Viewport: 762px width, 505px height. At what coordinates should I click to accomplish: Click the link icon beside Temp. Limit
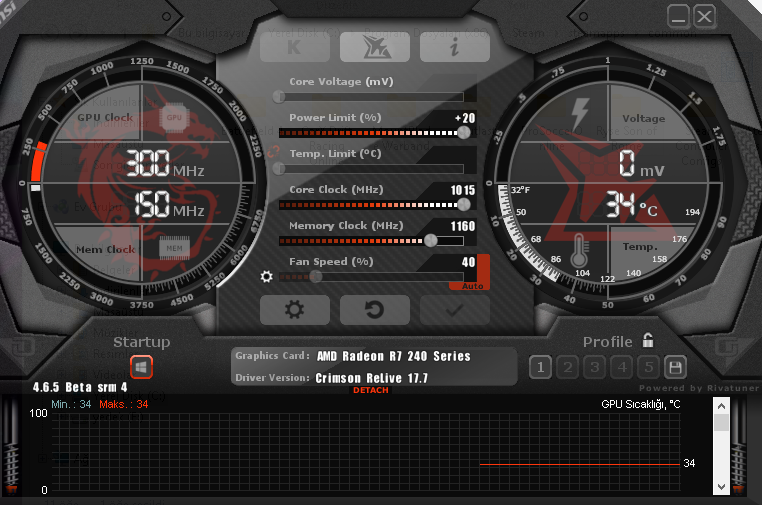(x=273, y=152)
